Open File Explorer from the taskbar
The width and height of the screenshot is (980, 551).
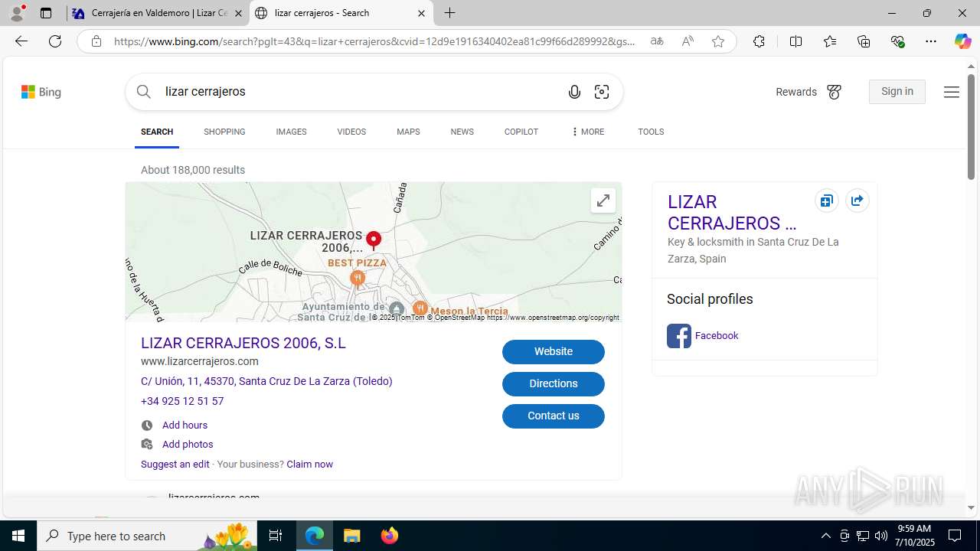[x=352, y=536]
